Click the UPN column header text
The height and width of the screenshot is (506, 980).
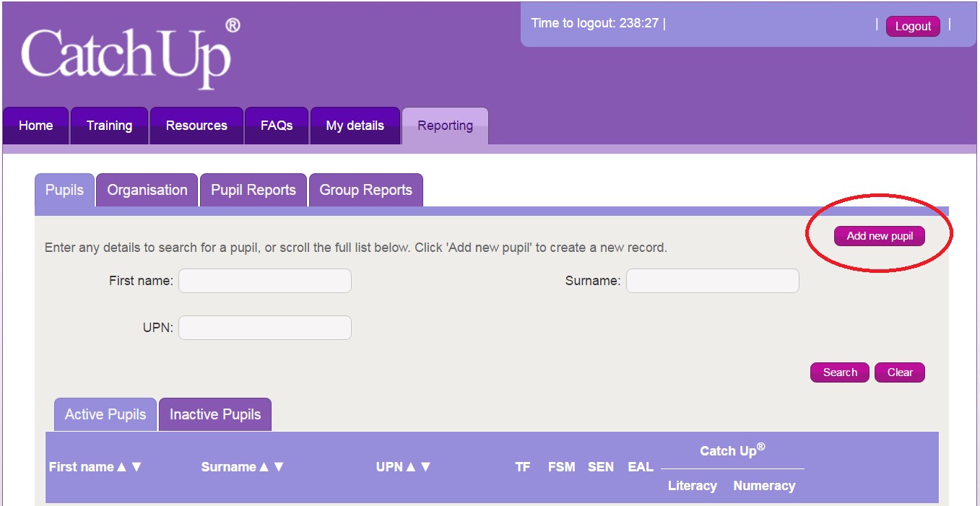[x=389, y=467]
